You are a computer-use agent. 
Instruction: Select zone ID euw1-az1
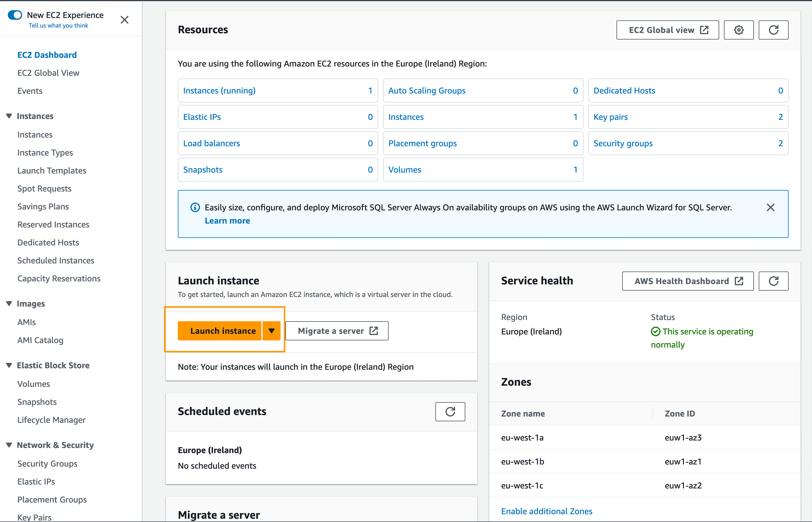coord(683,462)
